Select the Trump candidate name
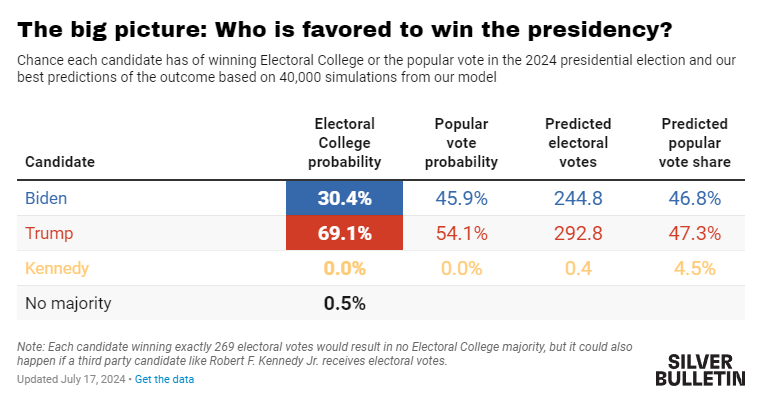 (49, 233)
